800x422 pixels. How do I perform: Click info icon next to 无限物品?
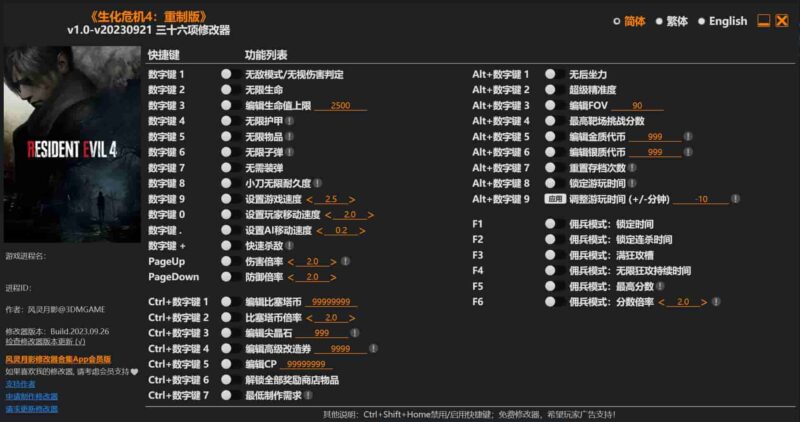pyautogui.click(x=290, y=137)
